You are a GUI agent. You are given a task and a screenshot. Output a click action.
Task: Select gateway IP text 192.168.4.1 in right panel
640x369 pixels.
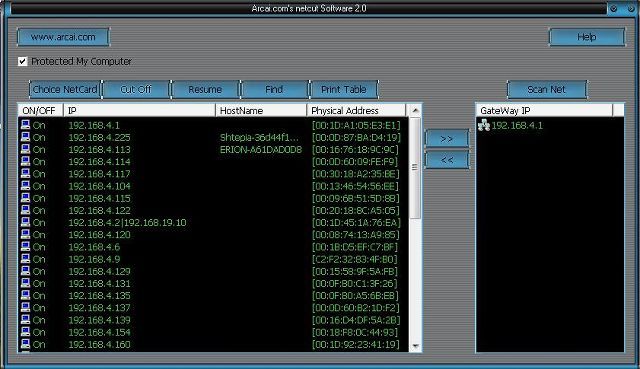click(517, 125)
